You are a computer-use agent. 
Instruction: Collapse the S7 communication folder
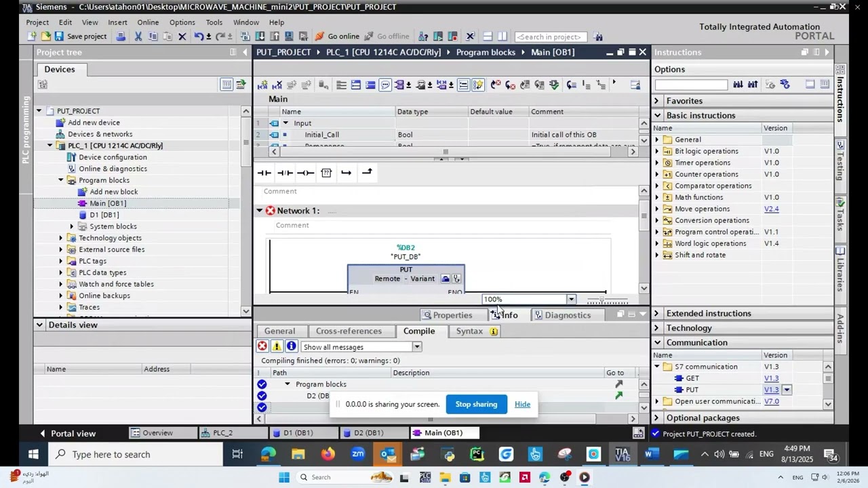coord(656,367)
